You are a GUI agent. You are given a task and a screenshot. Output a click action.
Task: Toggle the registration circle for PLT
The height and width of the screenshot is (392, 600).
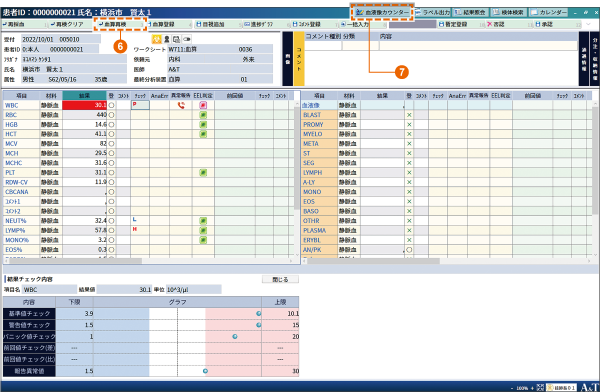(111, 173)
